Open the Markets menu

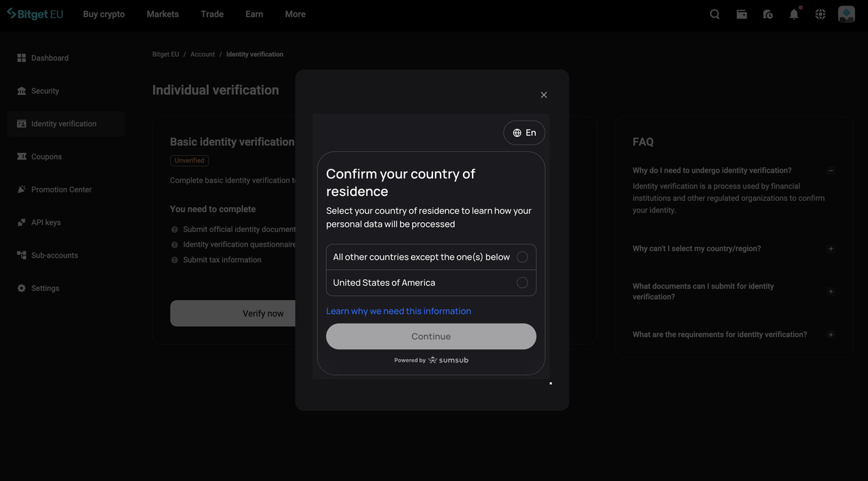tap(162, 14)
